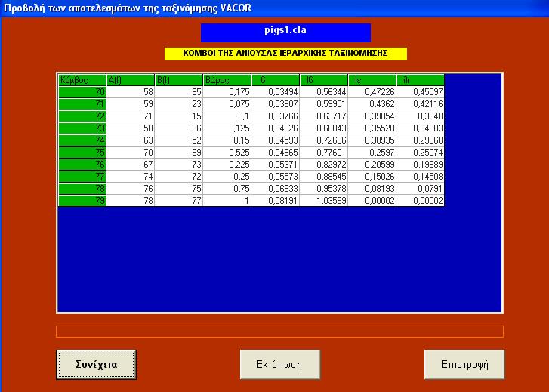Select row header for node 79
Screen dimensions: 549x392
(x=82, y=201)
